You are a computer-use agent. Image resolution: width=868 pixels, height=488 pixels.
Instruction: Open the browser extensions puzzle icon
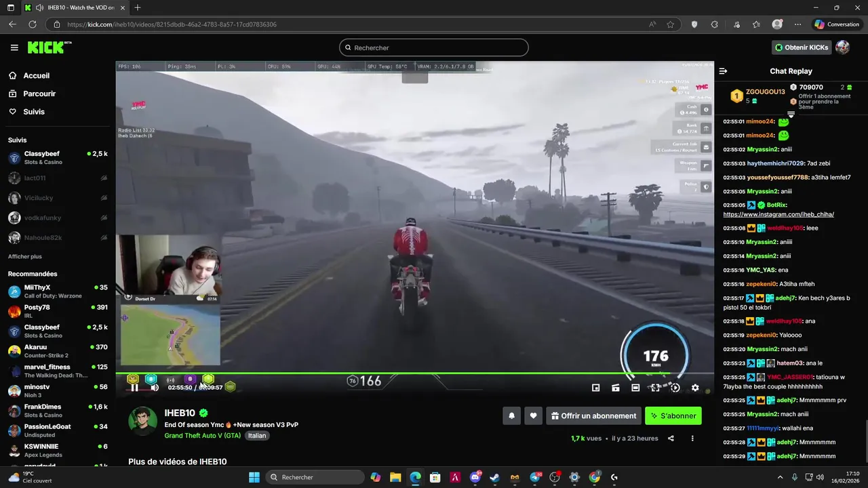tap(714, 24)
